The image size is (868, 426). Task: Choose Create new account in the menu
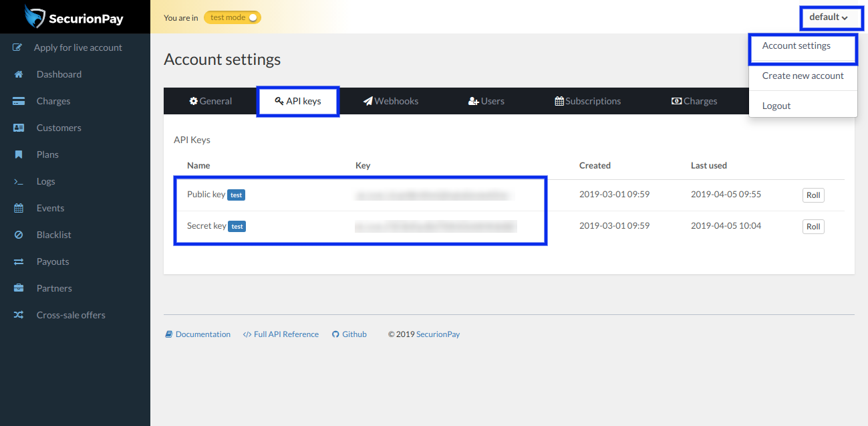(803, 76)
